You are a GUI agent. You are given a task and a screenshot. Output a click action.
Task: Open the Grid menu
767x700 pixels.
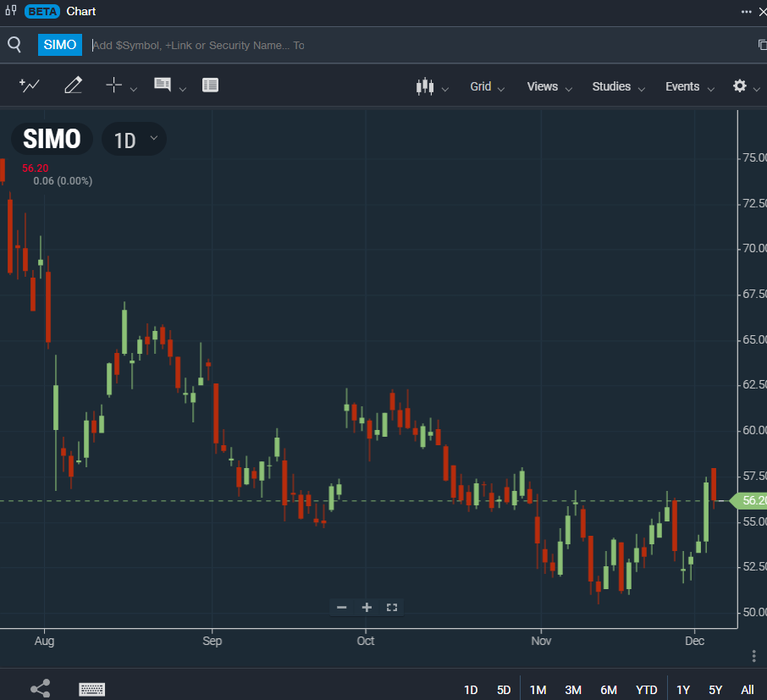point(487,86)
